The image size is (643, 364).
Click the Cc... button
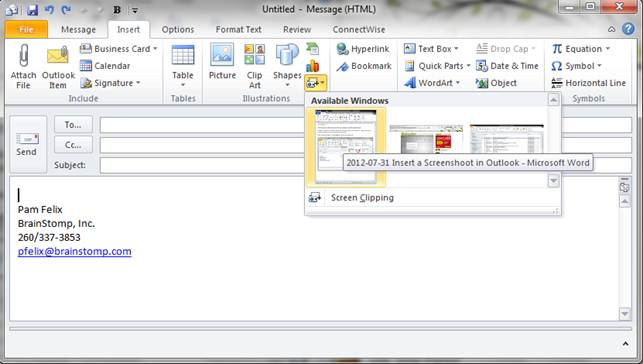point(73,145)
